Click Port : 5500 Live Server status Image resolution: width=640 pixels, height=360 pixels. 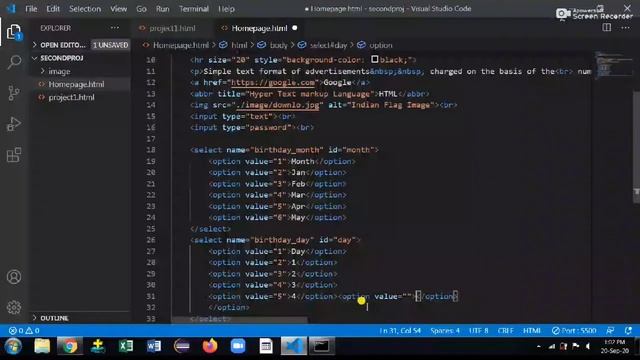[x=574, y=331]
